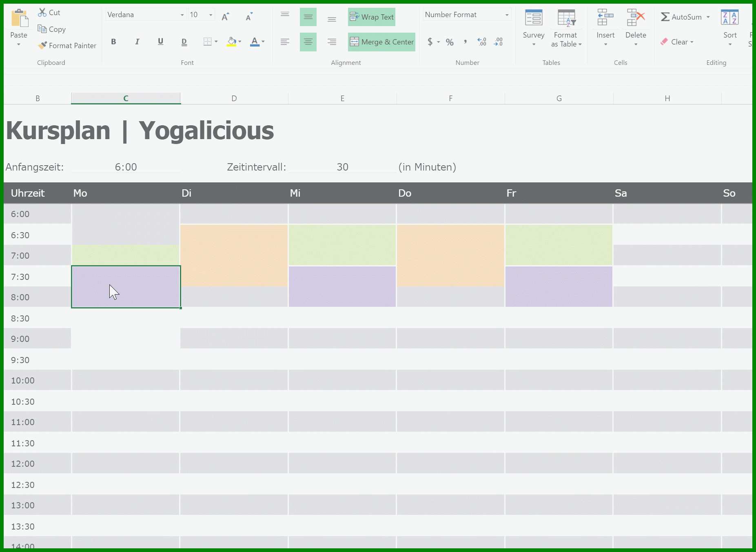Select column E header
Image resolution: width=756 pixels, height=552 pixels.
point(342,98)
